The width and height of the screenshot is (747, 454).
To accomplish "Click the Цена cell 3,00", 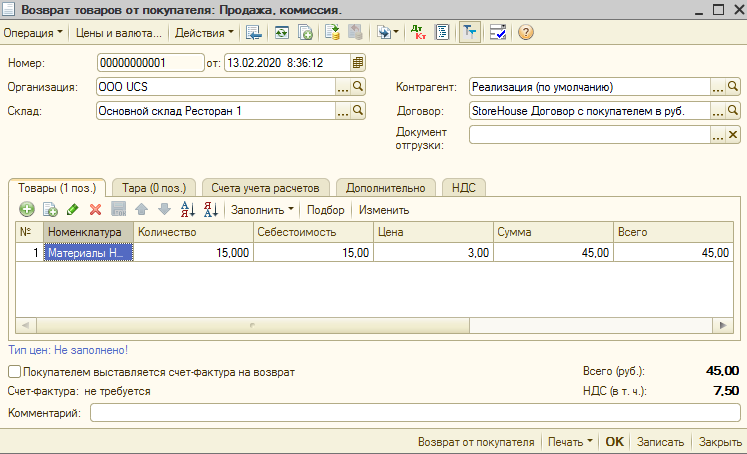I will (434, 252).
